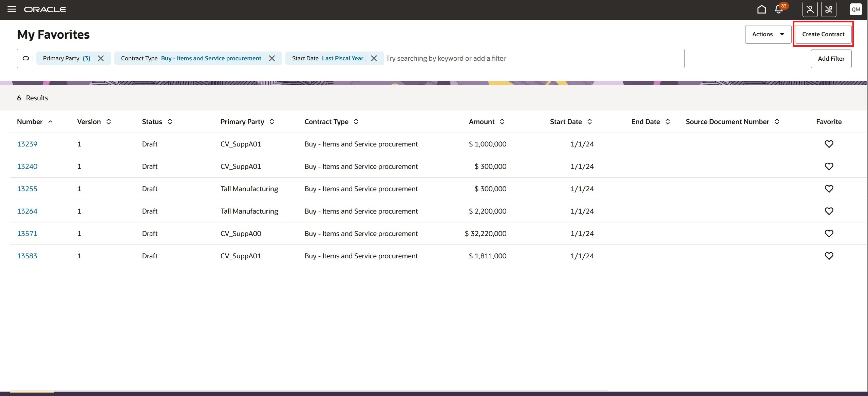Toggle favorite heart for contract 13583
This screenshot has width=868, height=396.
coord(829,256)
